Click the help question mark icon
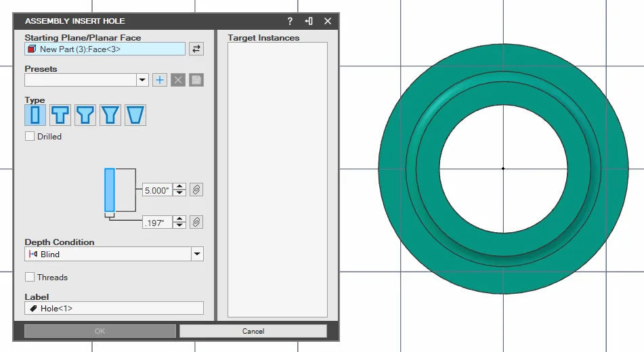Image resolution: width=644 pixels, height=352 pixels. coord(290,21)
